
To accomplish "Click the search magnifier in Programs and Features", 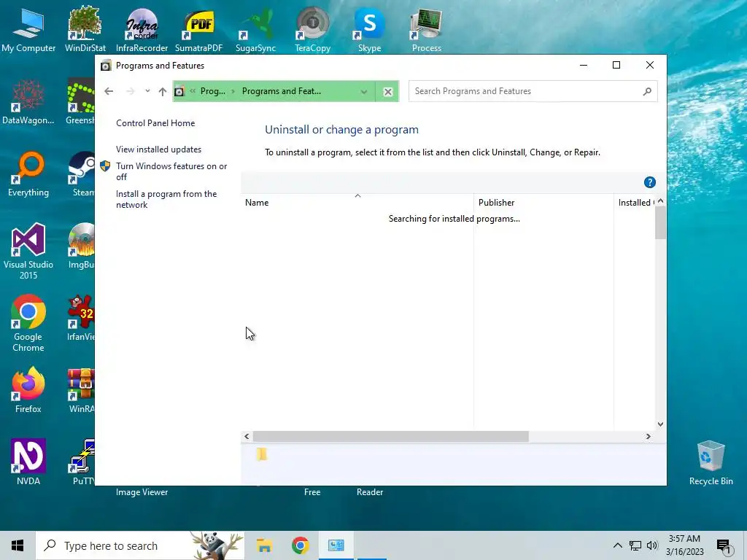I will click(647, 91).
